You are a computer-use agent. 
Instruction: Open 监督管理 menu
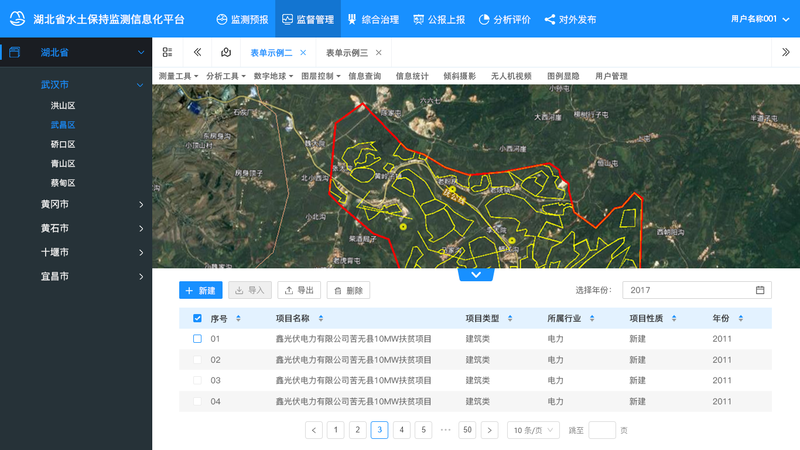point(308,19)
